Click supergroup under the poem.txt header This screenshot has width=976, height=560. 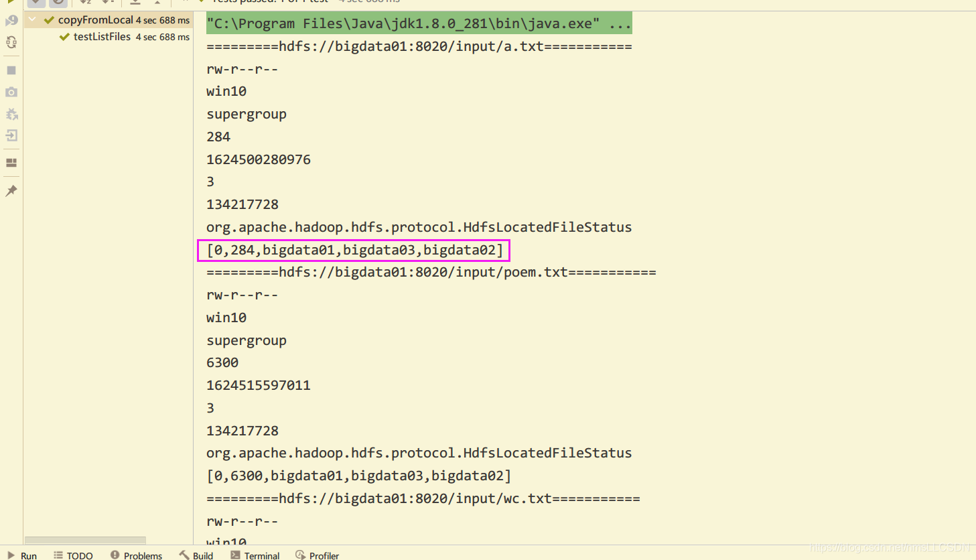point(247,340)
